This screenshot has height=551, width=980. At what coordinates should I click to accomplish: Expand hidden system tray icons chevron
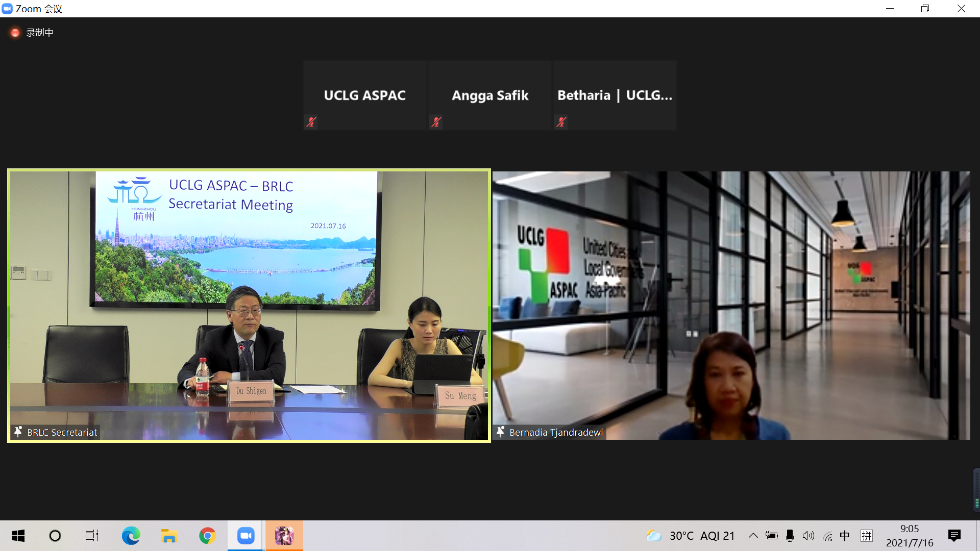(x=753, y=536)
